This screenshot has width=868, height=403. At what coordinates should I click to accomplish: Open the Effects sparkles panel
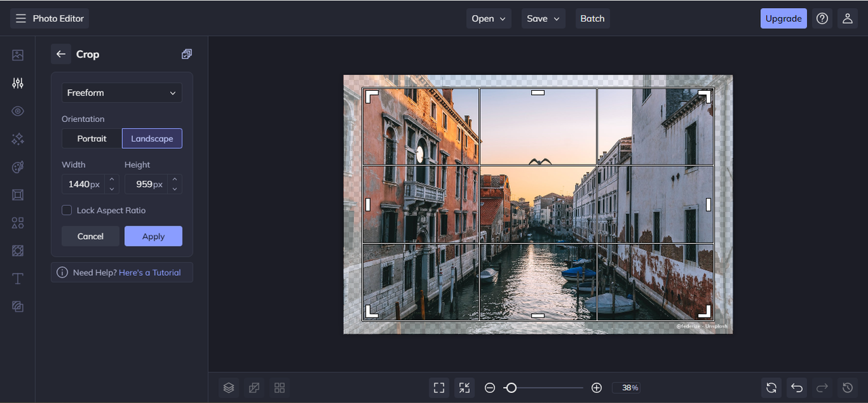(x=17, y=139)
